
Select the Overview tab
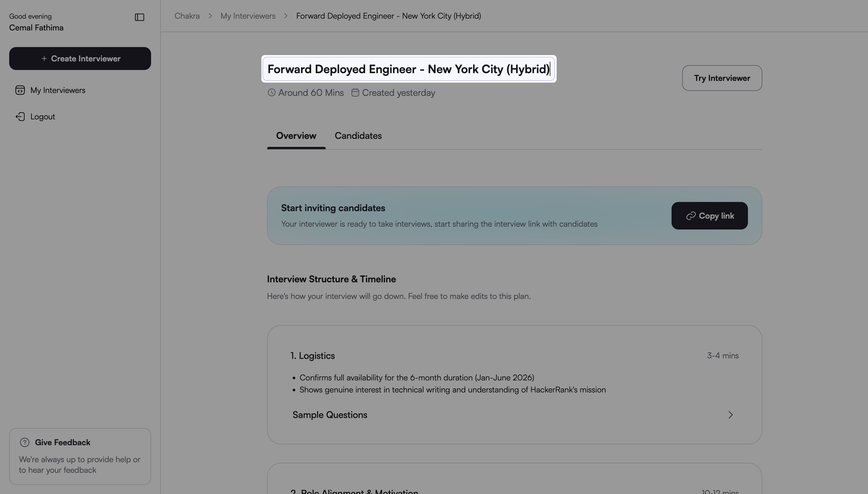[296, 136]
